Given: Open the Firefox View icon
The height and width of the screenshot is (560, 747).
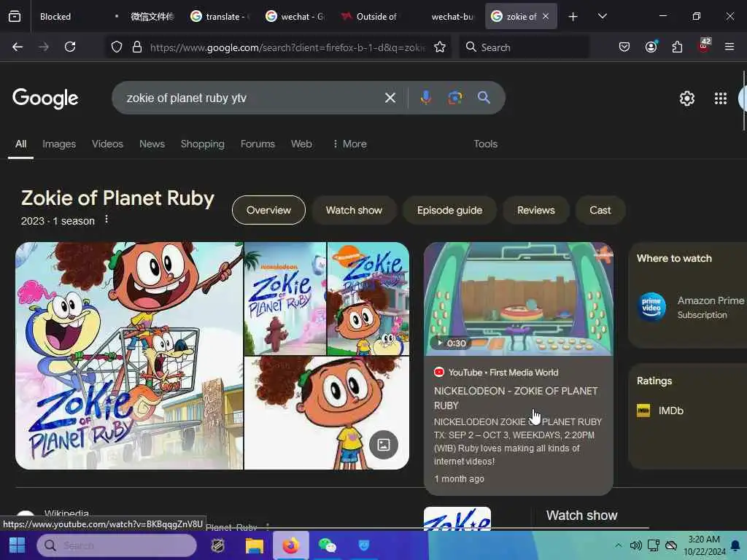Looking at the screenshot, I should click(15, 16).
